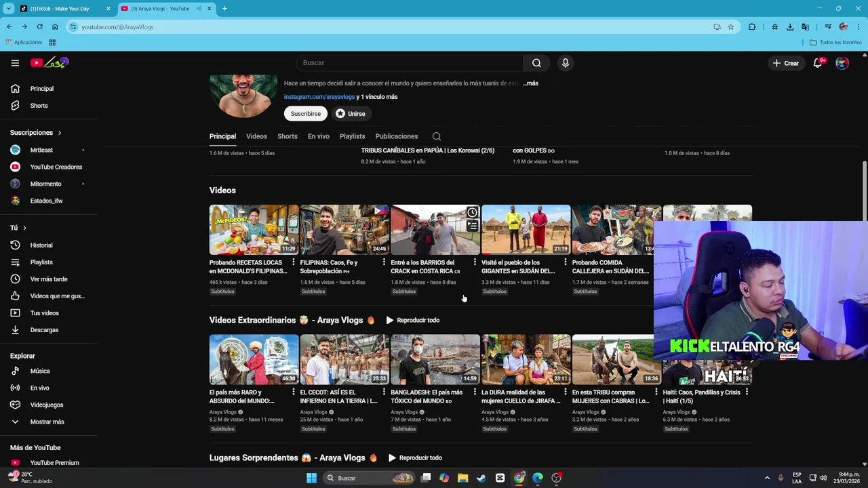
Task: Open Ver más tarde in sidebar
Action: click(49, 279)
